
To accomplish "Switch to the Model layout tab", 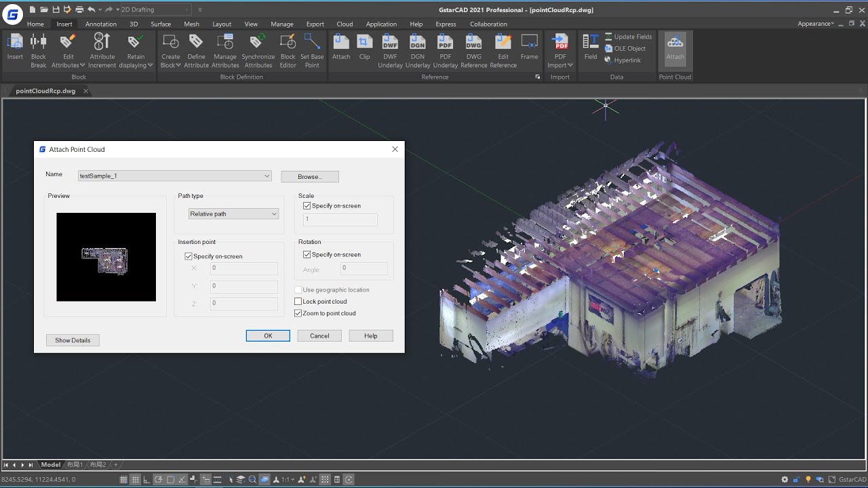I will tap(51, 465).
